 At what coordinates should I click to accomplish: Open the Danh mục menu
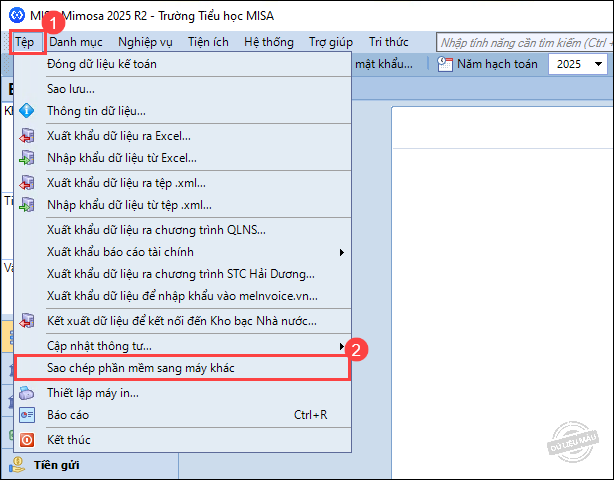coord(76,42)
